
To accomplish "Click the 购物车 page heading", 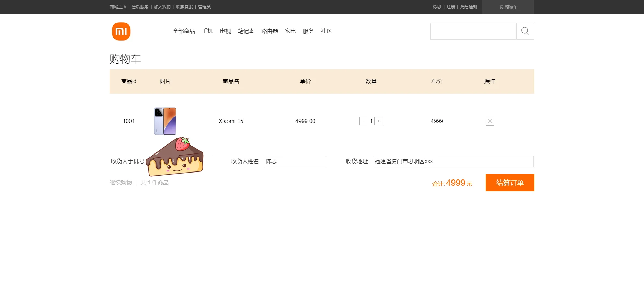I will tap(125, 59).
